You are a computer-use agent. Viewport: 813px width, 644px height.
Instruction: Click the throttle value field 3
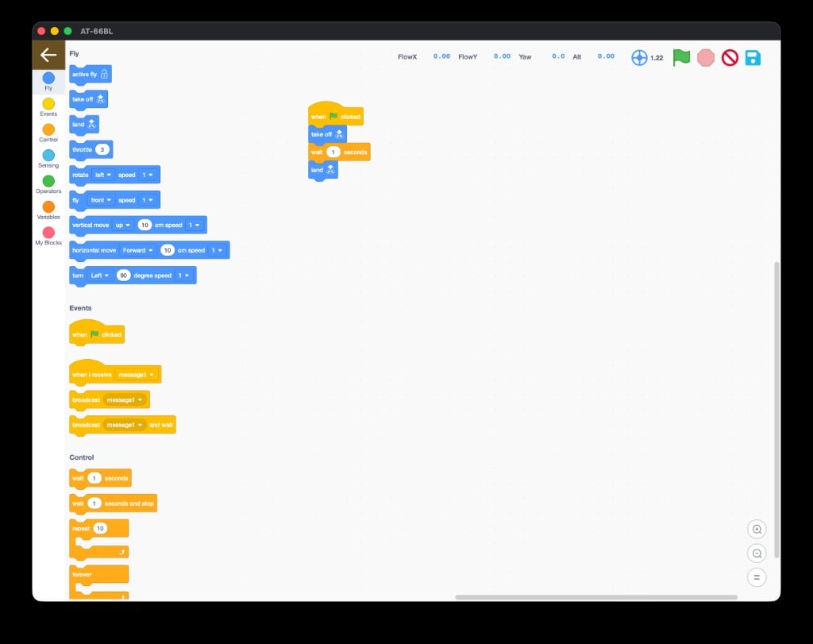coord(102,150)
